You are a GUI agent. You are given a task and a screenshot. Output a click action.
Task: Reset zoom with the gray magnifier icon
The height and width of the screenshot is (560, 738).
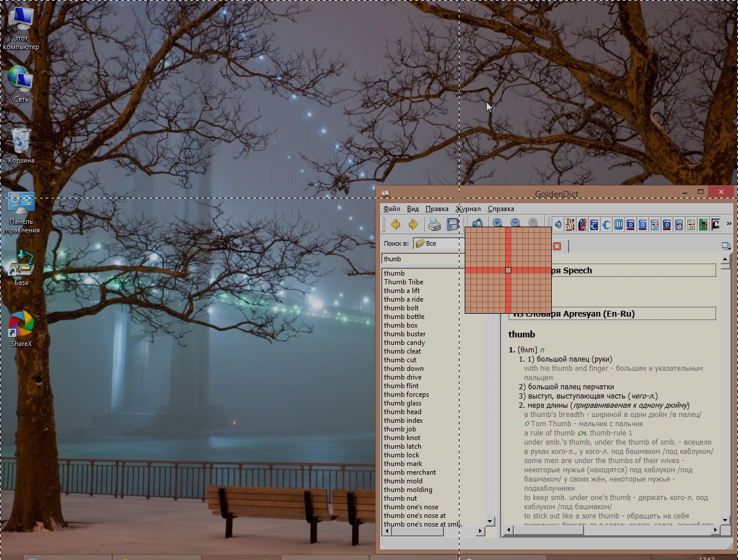tap(533, 223)
